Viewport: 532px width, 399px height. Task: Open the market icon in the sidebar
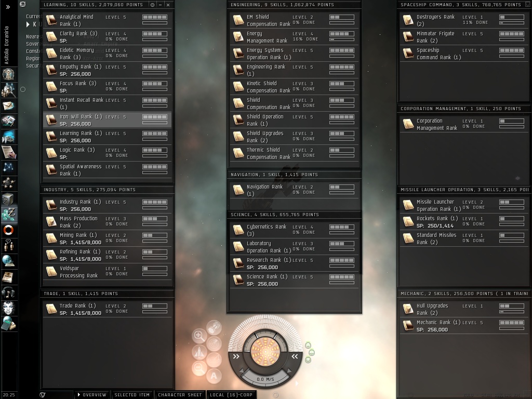point(8,137)
